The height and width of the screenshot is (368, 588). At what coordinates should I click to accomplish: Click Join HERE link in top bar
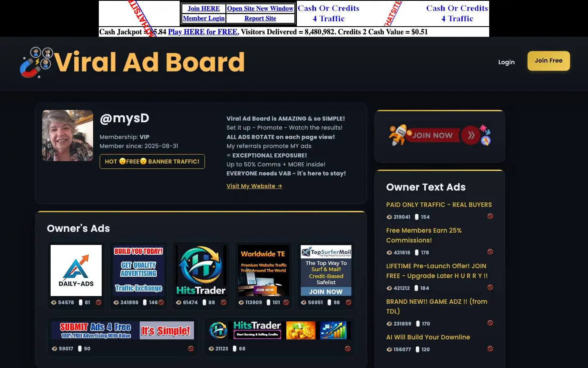tap(204, 9)
